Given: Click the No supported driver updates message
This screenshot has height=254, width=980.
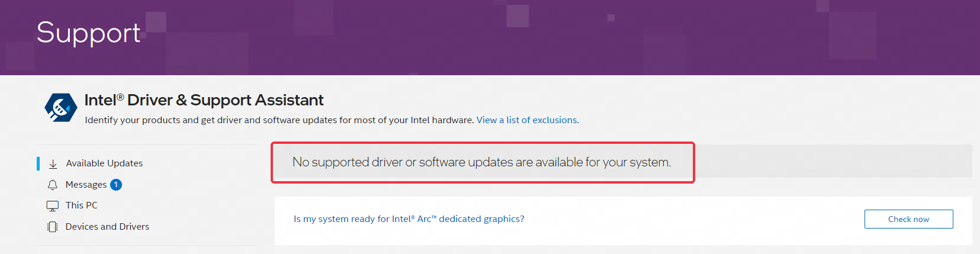Looking at the screenshot, I should point(481,162).
